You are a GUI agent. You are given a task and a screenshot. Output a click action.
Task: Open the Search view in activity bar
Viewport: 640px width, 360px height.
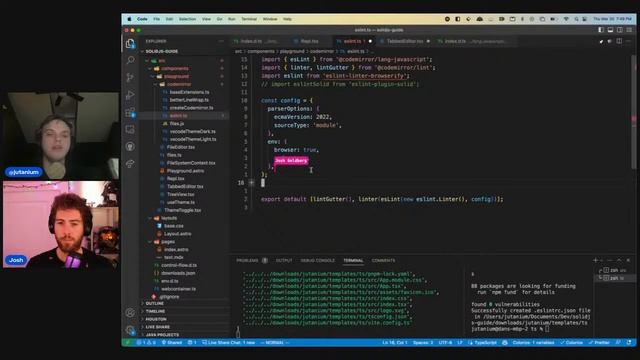(130, 60)
